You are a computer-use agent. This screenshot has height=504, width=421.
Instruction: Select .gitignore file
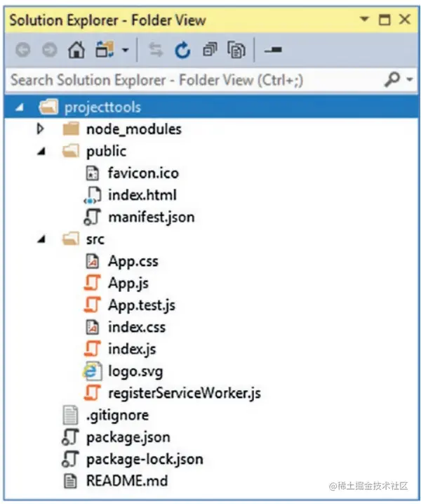[x=117, y=416]
